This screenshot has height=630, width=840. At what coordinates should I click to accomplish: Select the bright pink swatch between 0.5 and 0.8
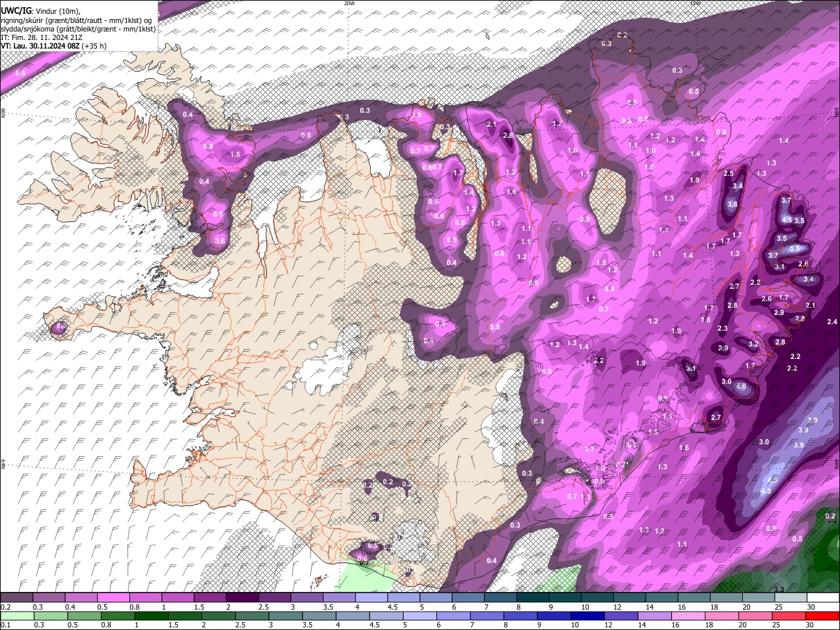113,598
